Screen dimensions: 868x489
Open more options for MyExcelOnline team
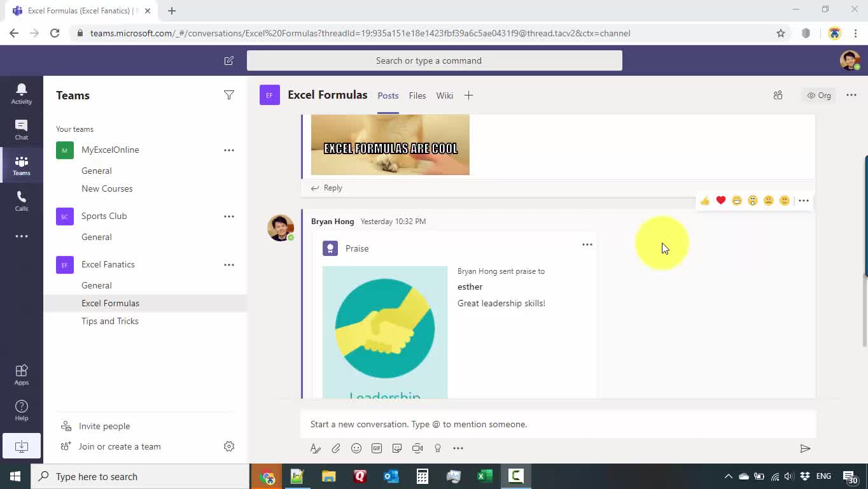pyautogui.click(x=228, y=150)
